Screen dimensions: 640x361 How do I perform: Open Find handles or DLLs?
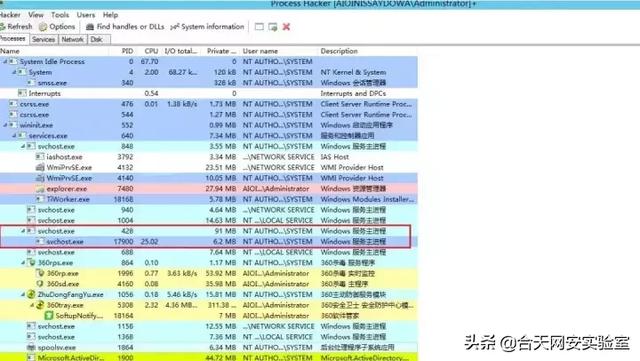point(125,27)
